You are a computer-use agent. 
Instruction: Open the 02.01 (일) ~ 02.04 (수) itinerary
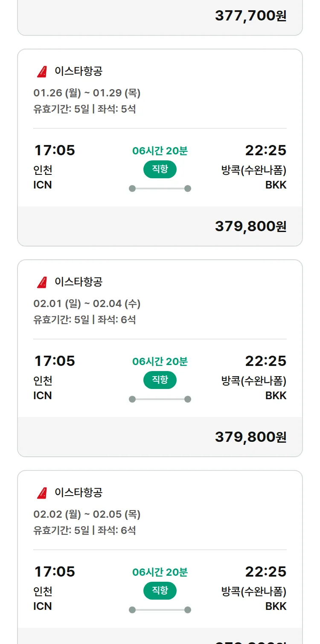[87, 304]
